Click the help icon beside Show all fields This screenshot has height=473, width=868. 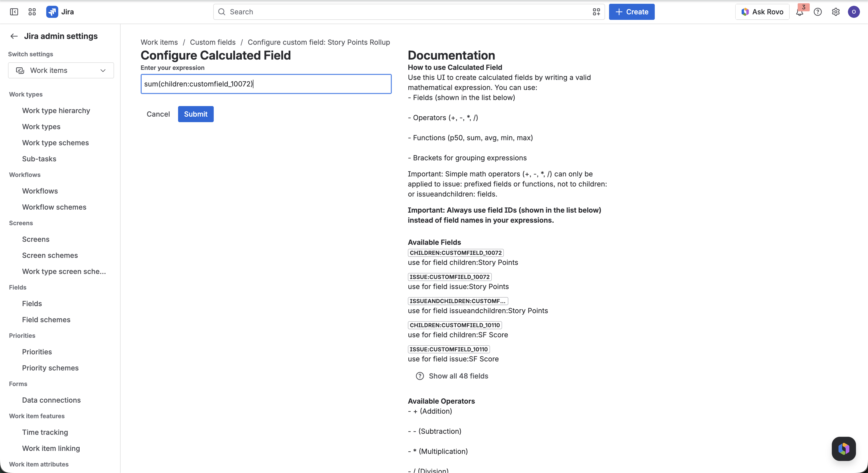[419, 376]
